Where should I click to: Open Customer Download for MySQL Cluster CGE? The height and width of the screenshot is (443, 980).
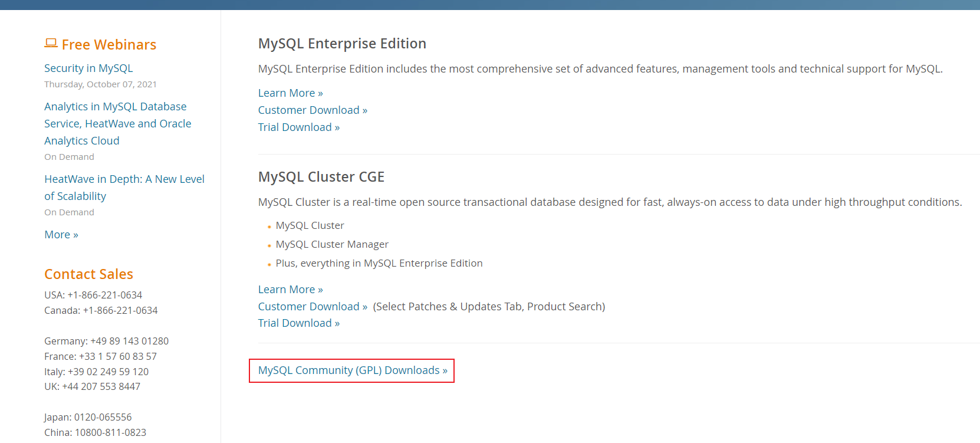point(313,307)
